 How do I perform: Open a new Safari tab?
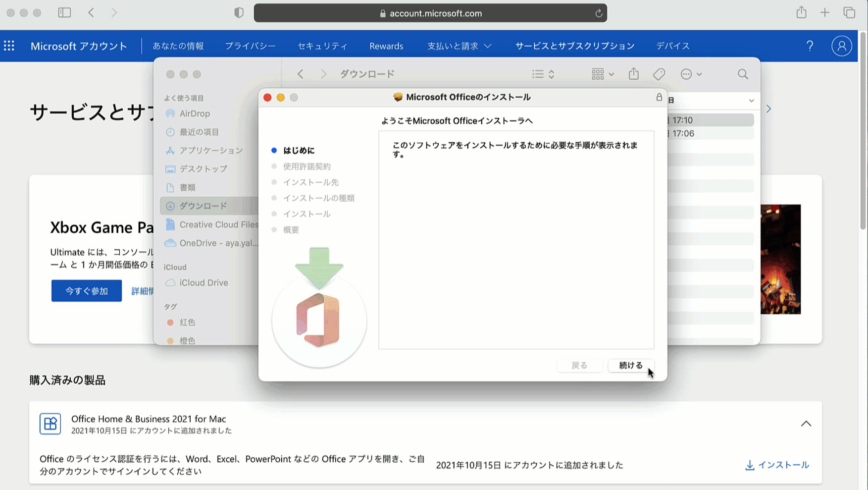coord(824,13)
